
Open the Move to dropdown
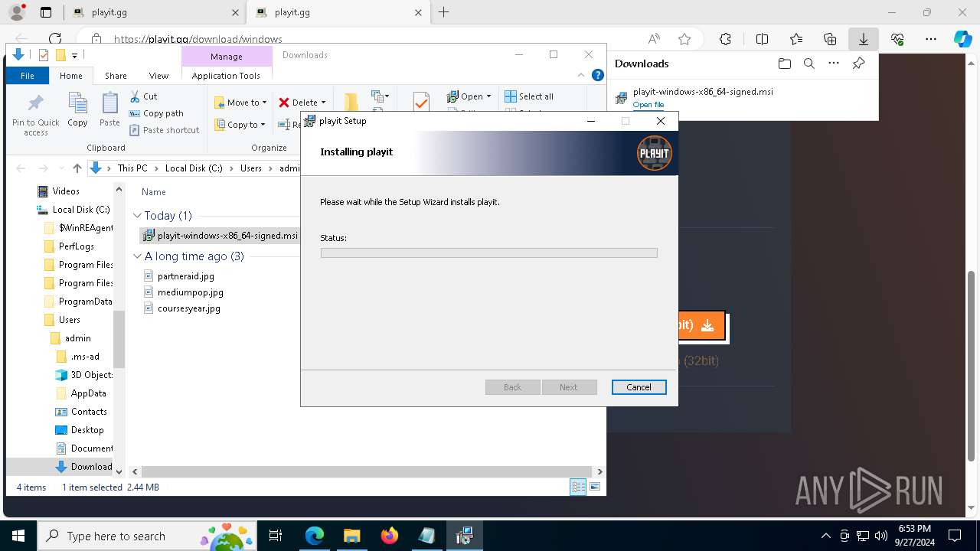240,103
